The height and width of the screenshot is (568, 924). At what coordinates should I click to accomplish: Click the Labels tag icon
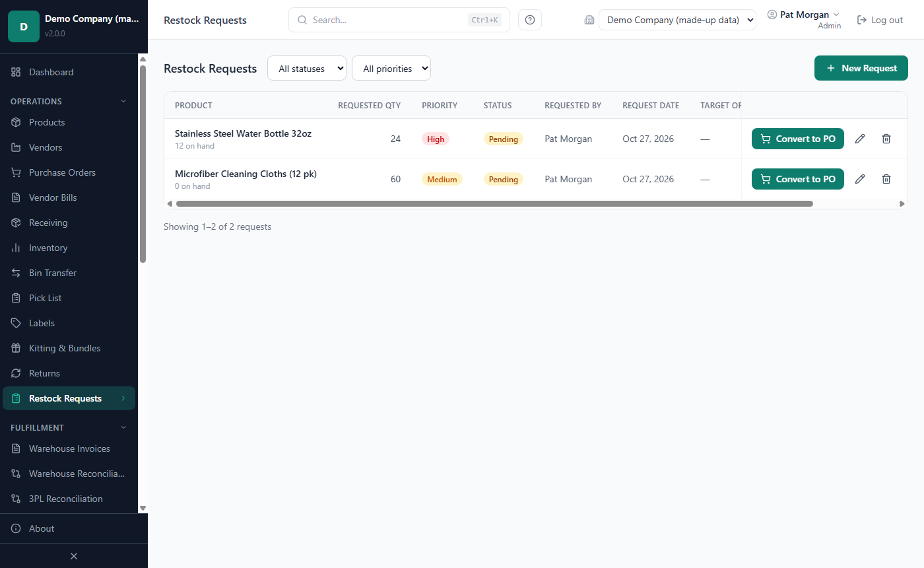pos(16,323)
